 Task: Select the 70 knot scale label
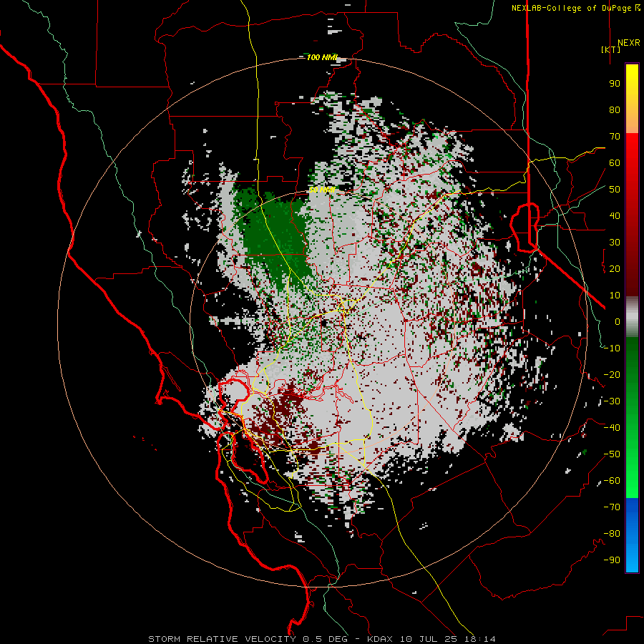615,137
